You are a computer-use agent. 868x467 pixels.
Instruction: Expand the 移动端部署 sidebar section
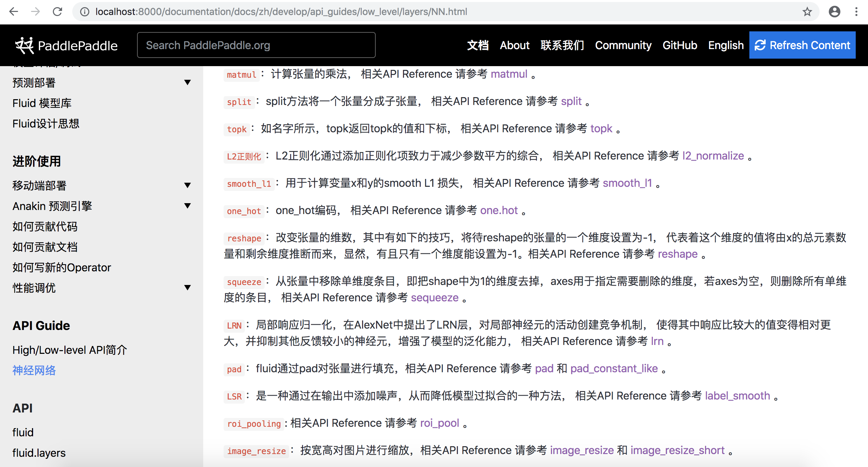click(187, 185)
